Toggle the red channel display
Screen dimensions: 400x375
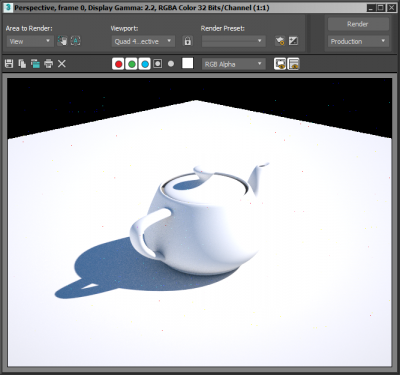tap(118, 64)
